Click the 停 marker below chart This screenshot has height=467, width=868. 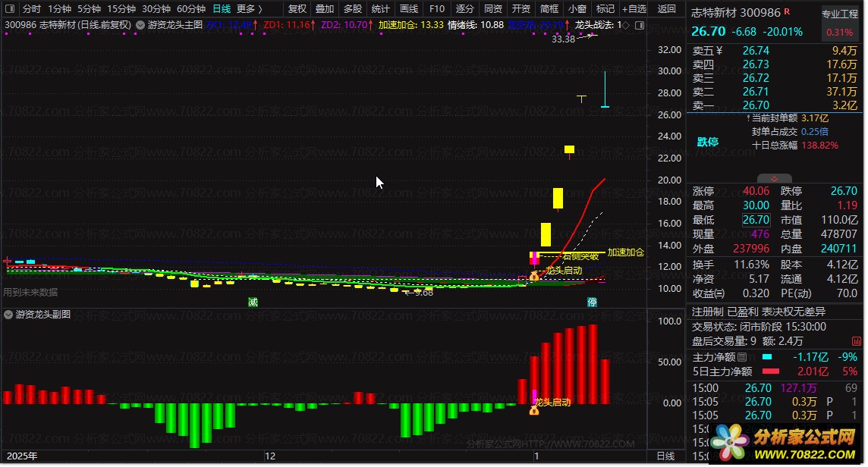click(592, 302)
